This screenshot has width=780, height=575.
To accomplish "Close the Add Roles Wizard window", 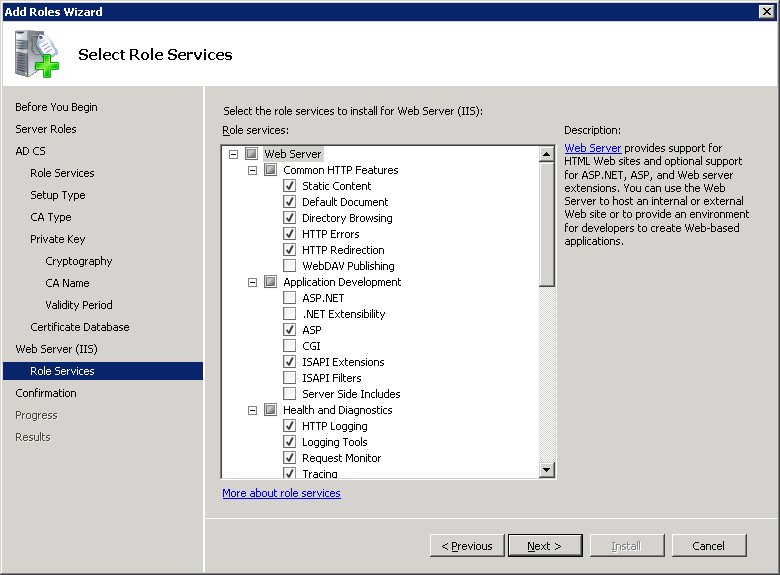I will pyautogui.click(x=768, y=11).
